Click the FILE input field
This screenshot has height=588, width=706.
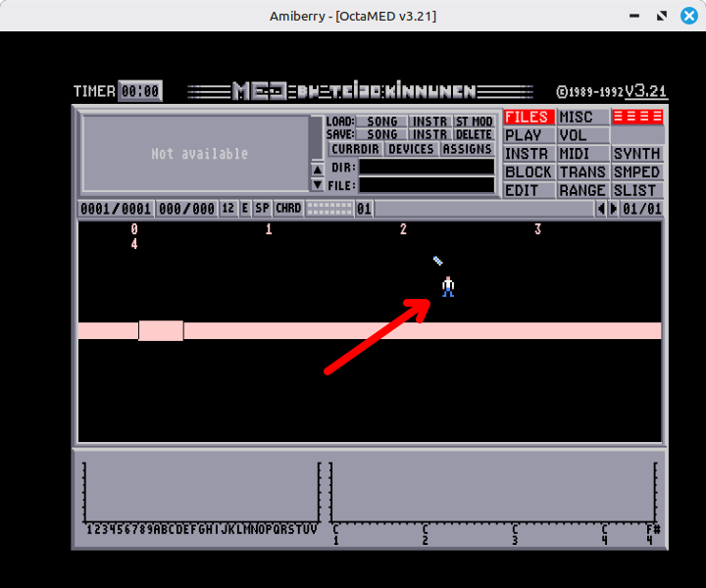(427, 185)
